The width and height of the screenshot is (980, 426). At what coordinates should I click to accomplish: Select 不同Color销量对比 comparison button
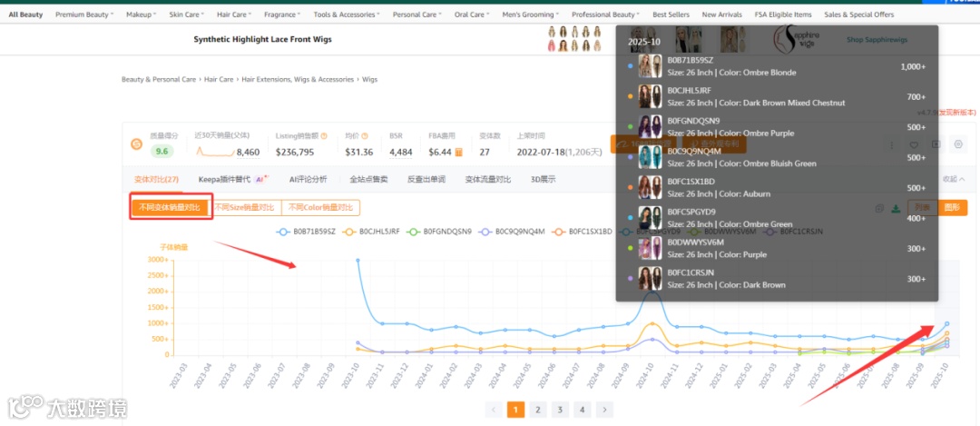tap(320, 207)
